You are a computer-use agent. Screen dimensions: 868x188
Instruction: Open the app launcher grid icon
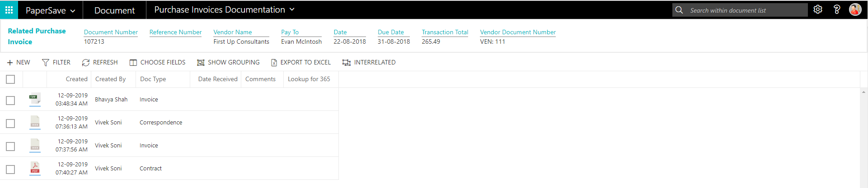[9, 9]
